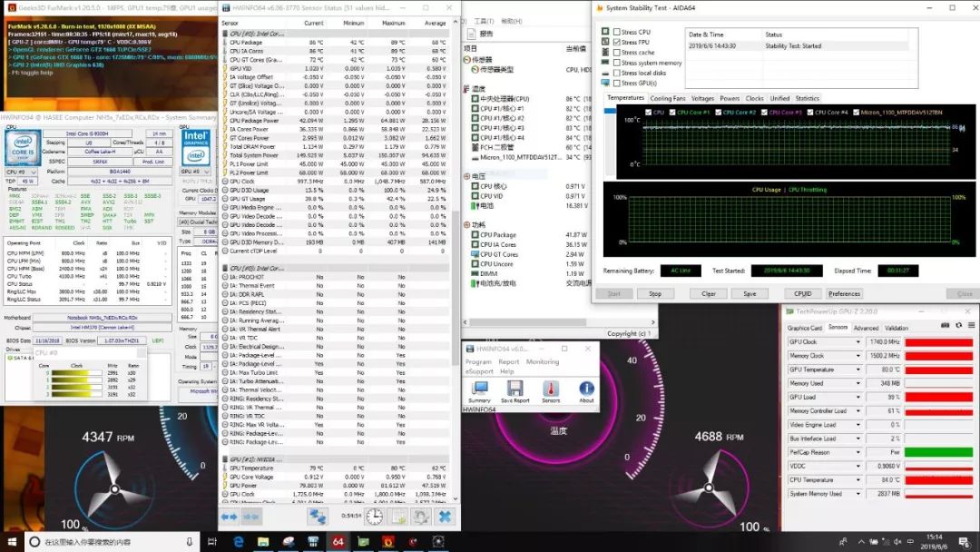Open the Monitoring menu in HWiNFO64
The width and height of the screenshot is (980, 552).
click(543, 361)
